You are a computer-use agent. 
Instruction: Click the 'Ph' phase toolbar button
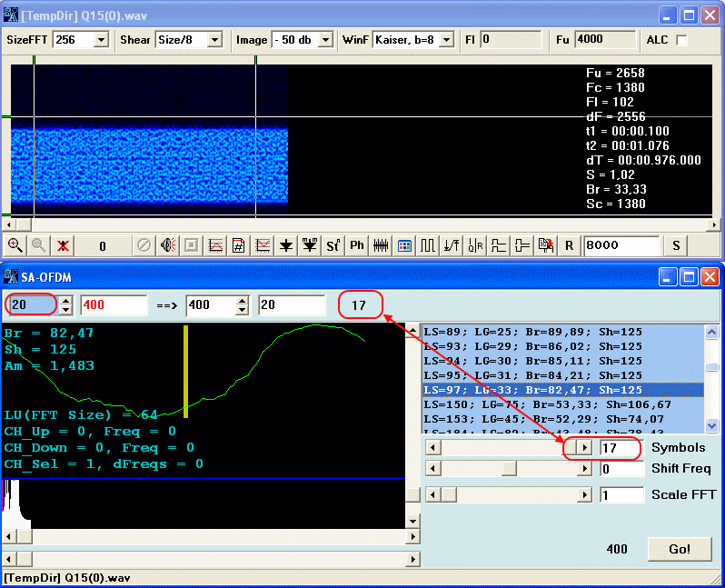pos(357,245)
